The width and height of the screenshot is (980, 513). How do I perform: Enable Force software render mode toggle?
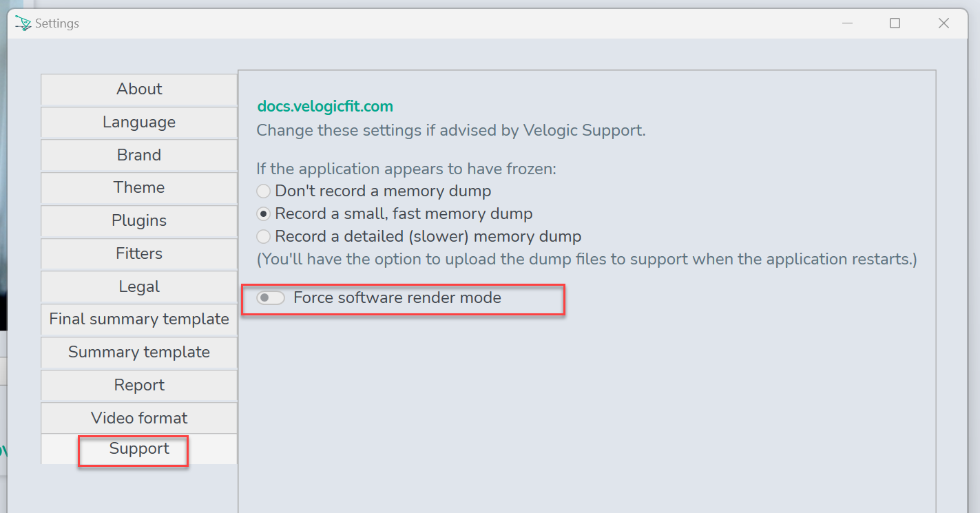[x=270, y=297]
